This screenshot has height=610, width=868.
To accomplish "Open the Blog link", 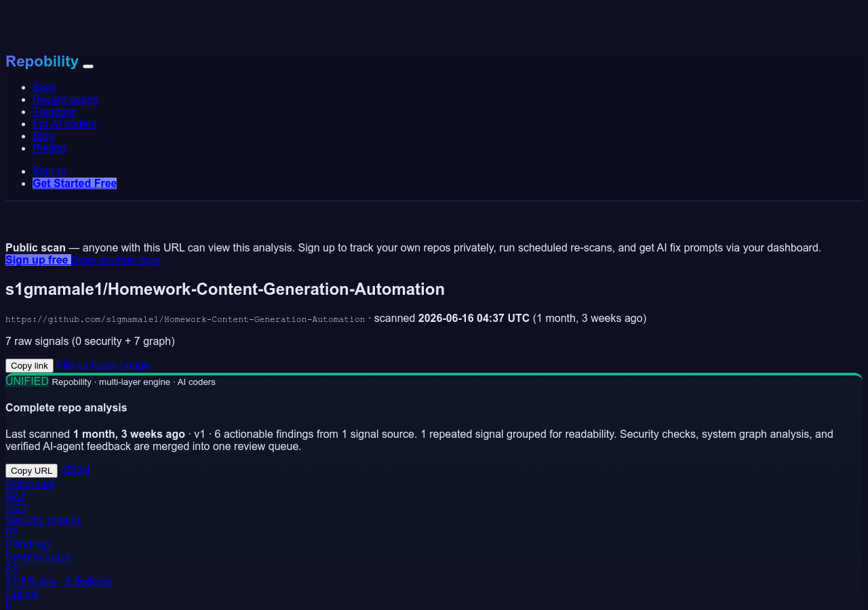I will tap(43, 136).
